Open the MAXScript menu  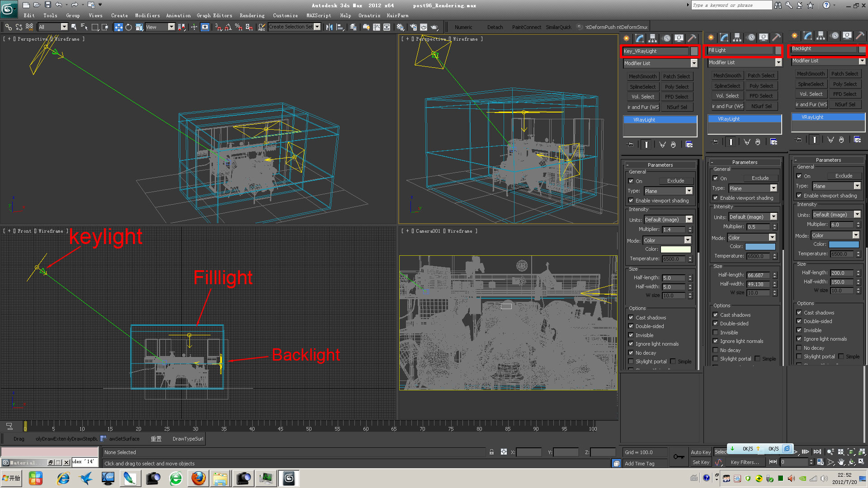pyautogui.click(x=319, y=15)
